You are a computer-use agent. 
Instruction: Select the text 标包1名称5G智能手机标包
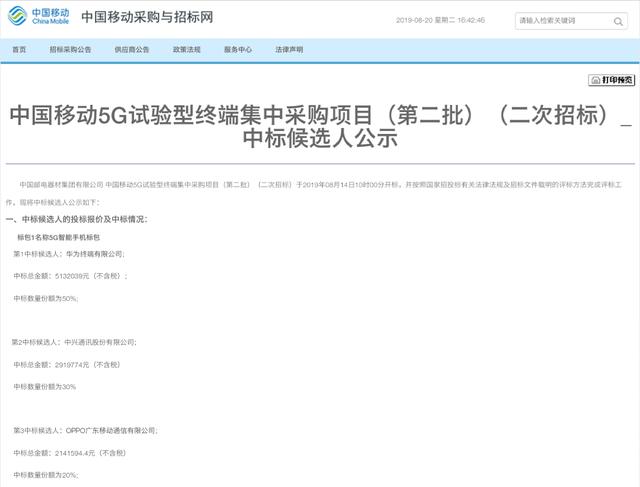coord(58,237)
